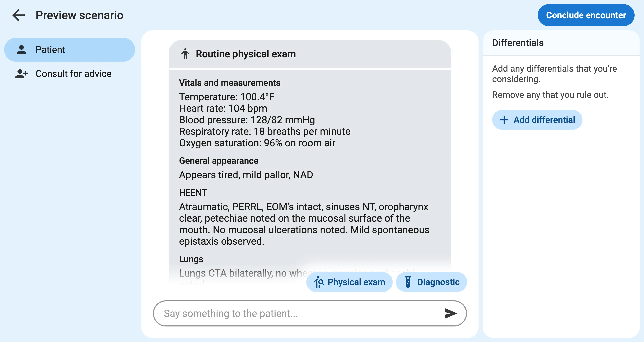Select the Routine physical exam card header
644x342 pixels.
point(246,54)
